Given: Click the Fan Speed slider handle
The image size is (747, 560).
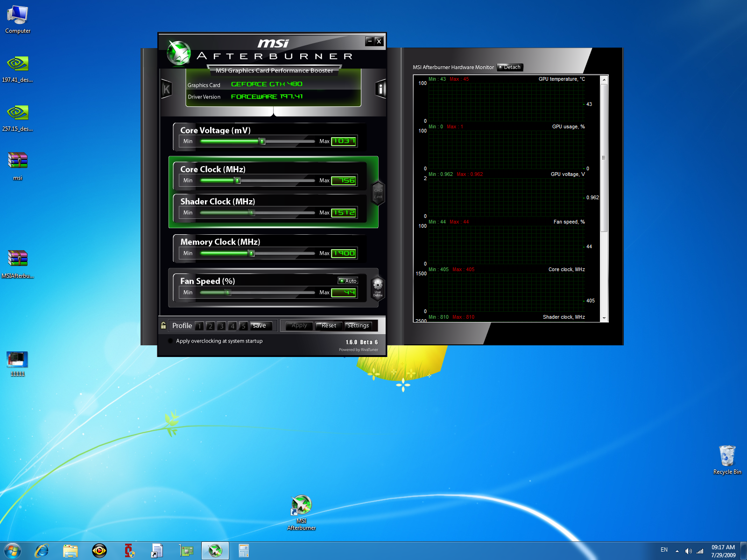Looking at the screenshot, I should pos(228,293).
